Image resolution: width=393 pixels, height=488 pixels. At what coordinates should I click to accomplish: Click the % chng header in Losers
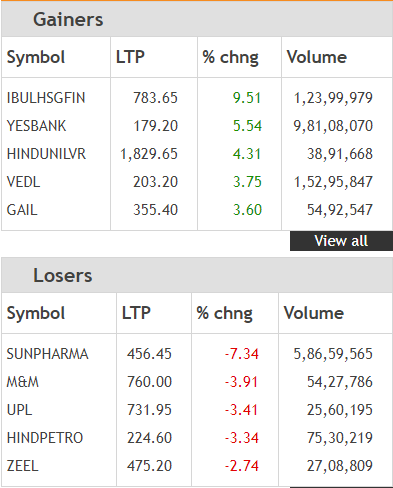click(x=224, y=314)
